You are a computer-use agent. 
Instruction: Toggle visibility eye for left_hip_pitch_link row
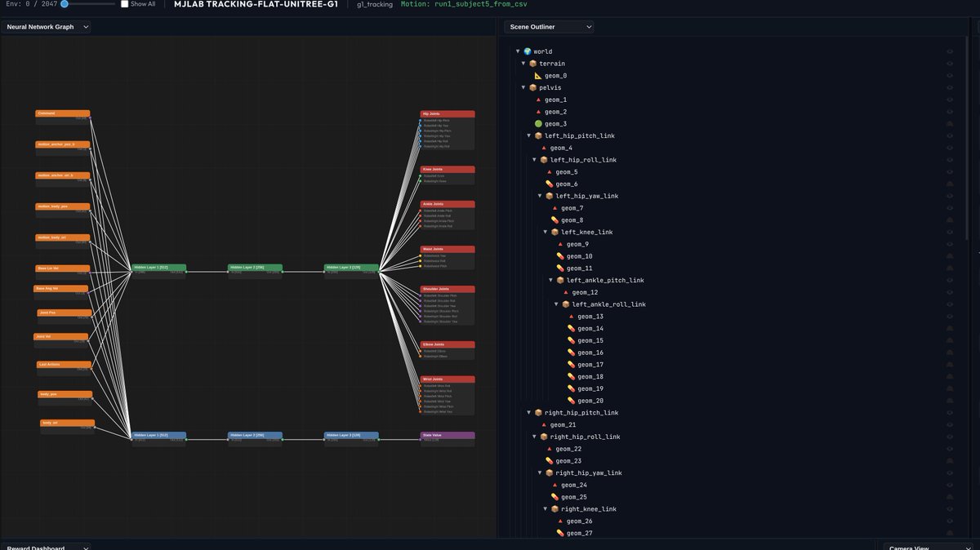click(950, 135)
